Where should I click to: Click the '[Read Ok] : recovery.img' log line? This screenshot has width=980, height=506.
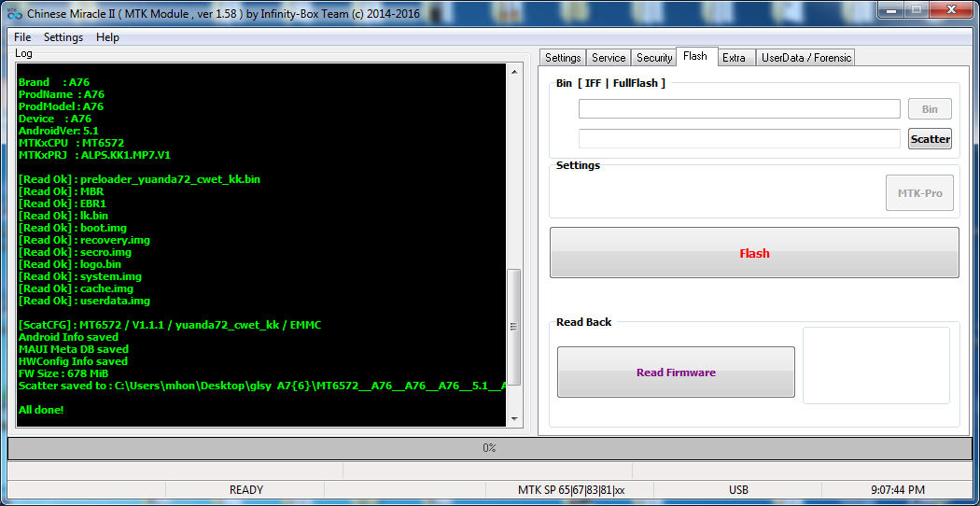coord(84,240)
